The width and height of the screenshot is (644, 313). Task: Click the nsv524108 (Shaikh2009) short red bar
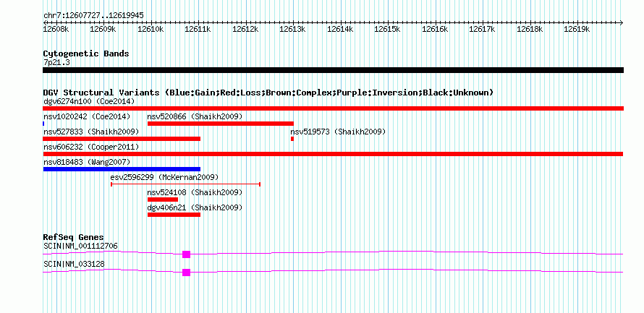[x=163, y=200]
